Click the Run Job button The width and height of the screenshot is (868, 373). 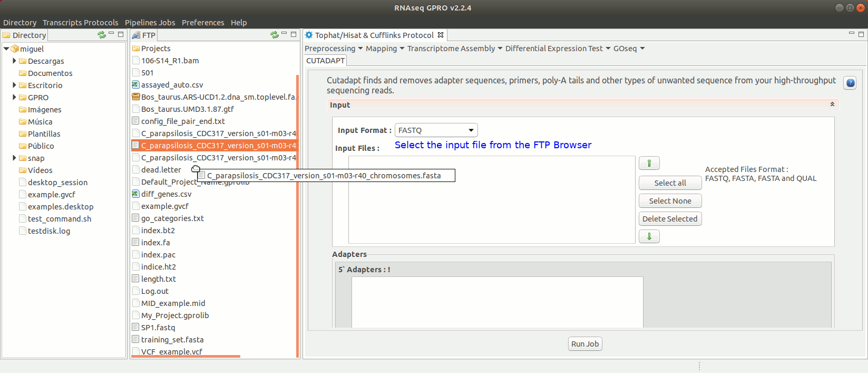click(x=584, y=344)
